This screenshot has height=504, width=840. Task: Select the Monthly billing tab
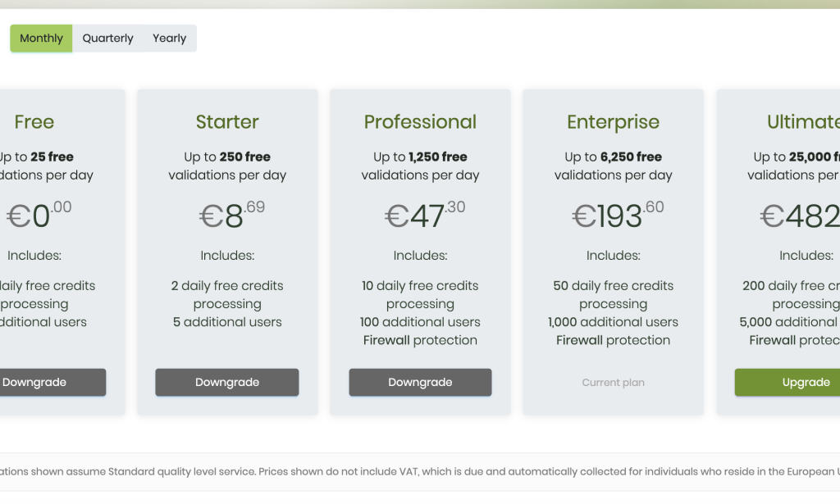41,38
